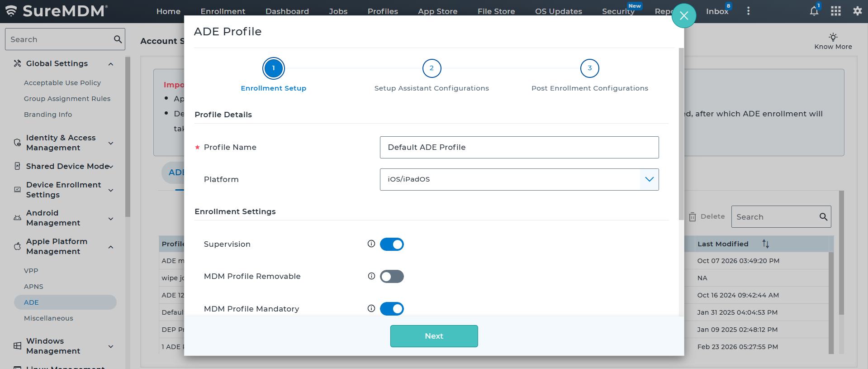Open the Home menu
Viewport: 868px width, 369px height.
point(168,11)
